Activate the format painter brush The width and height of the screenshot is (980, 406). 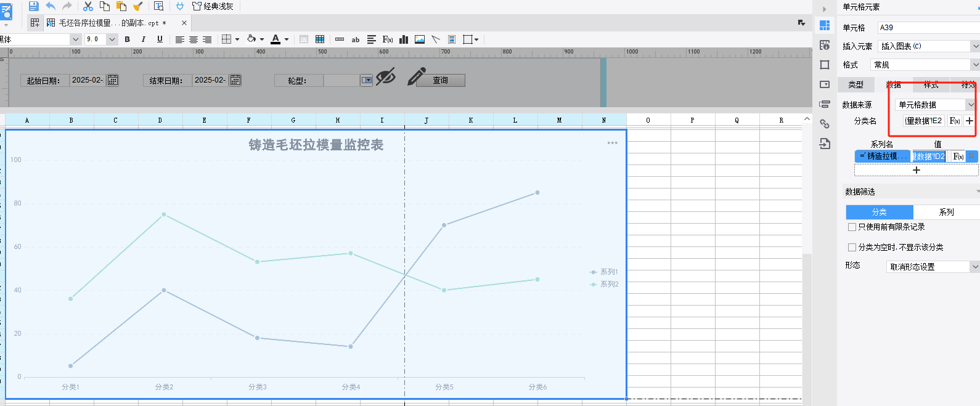point(138,6)
